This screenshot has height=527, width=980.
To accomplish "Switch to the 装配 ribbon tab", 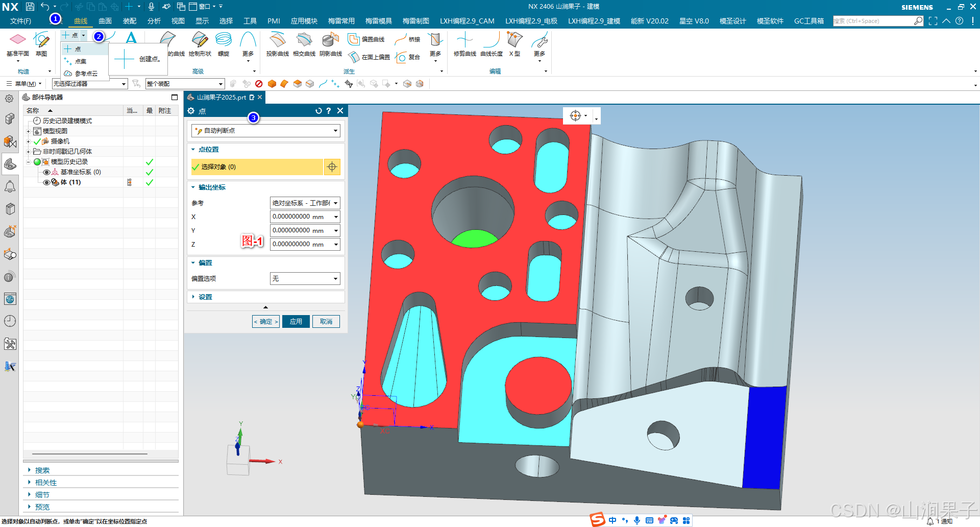I will 130,21.
